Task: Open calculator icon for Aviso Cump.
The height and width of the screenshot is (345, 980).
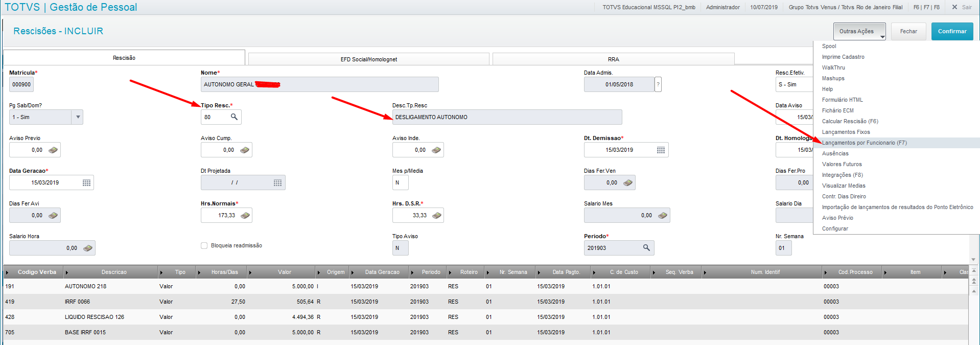Action: click(245, 150)
